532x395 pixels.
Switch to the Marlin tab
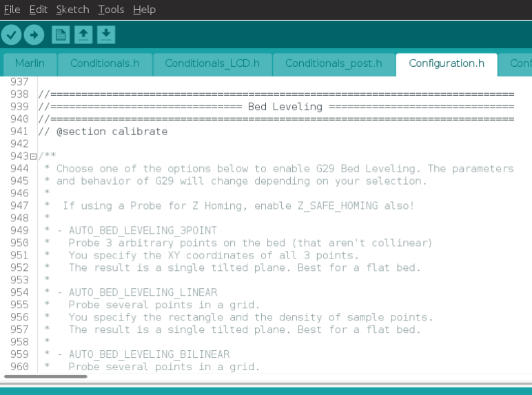(30, 63)
